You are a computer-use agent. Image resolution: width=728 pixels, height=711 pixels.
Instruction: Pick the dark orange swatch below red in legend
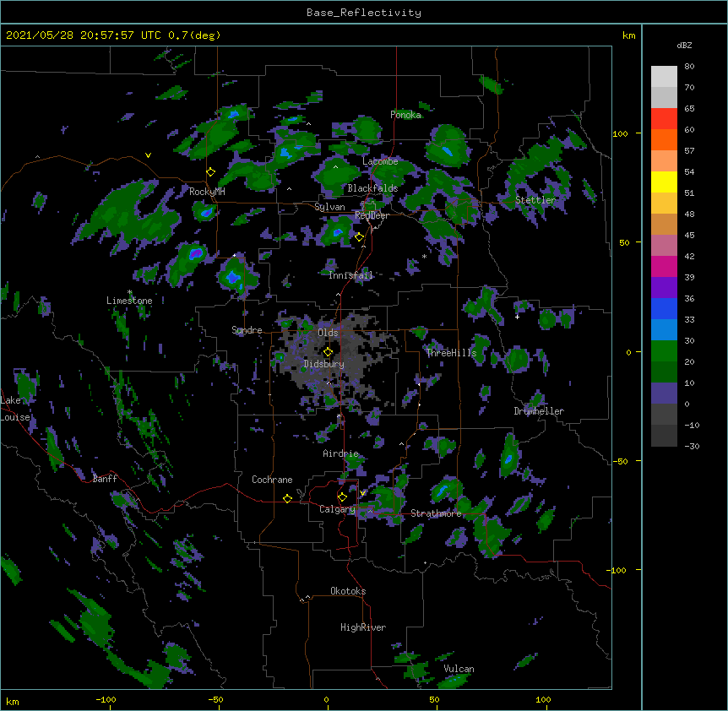[664, 139]
